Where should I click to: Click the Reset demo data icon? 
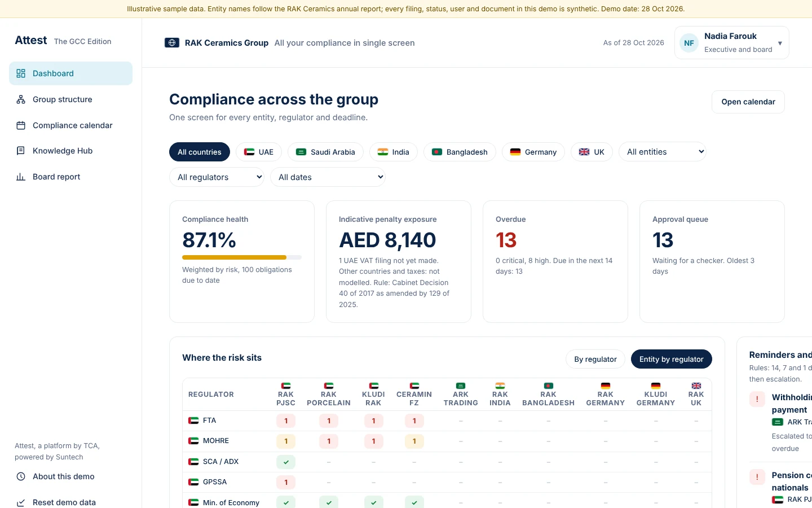[21, 502]
